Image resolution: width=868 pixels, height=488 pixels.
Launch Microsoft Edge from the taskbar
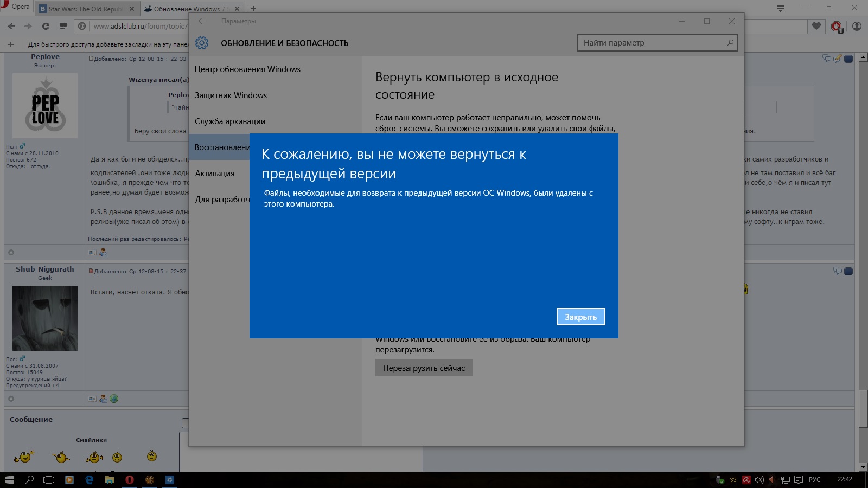click(x=90, y=480)
